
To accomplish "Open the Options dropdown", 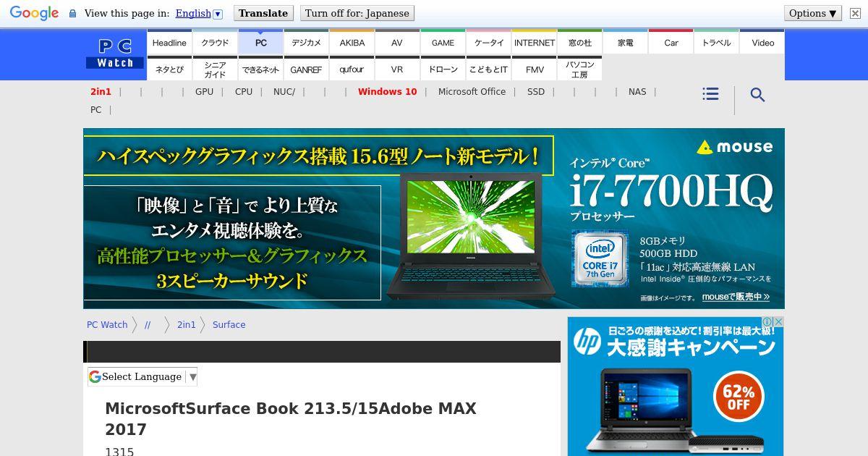I will 813,13.
